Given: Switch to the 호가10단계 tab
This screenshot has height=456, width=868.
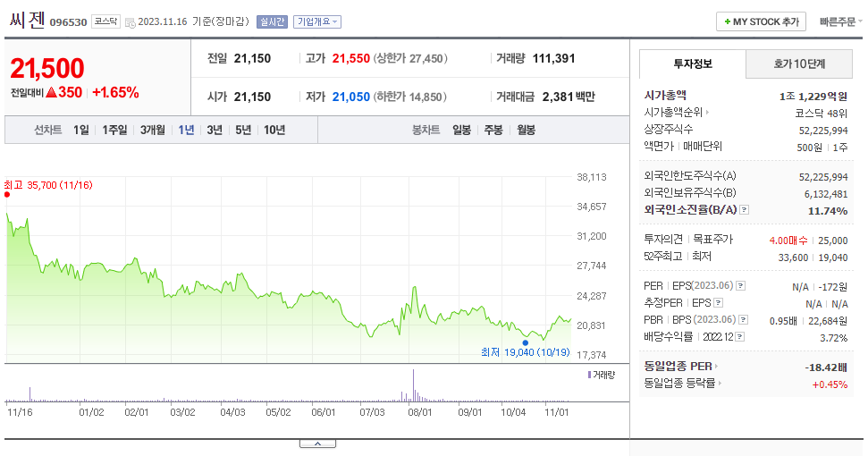Looking at the screenshot, I should point(799,63).
